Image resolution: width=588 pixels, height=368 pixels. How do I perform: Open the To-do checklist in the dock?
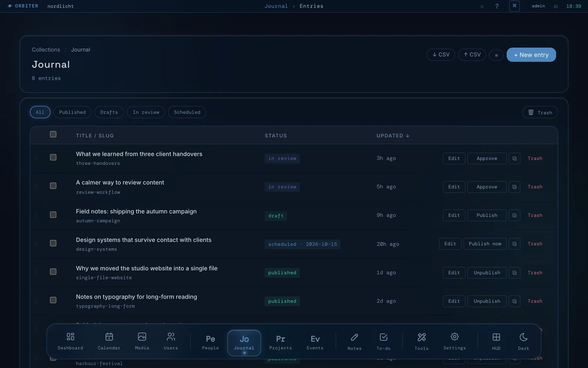[383, 342]
